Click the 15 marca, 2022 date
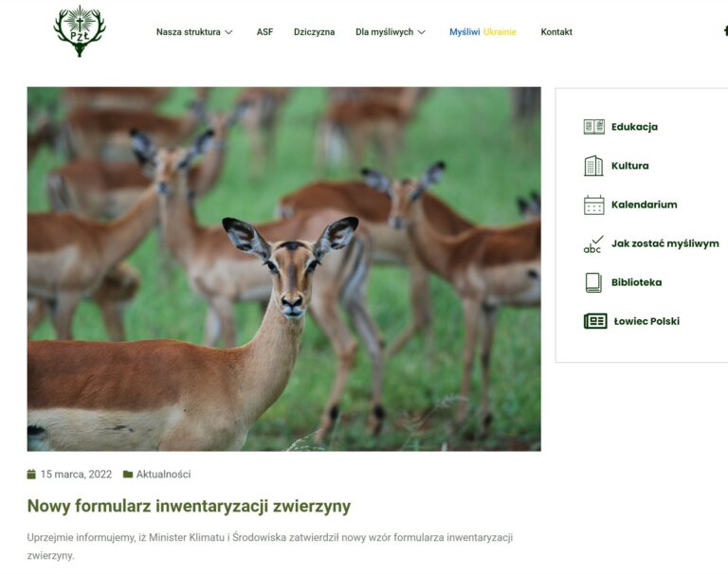 point(76,475)
